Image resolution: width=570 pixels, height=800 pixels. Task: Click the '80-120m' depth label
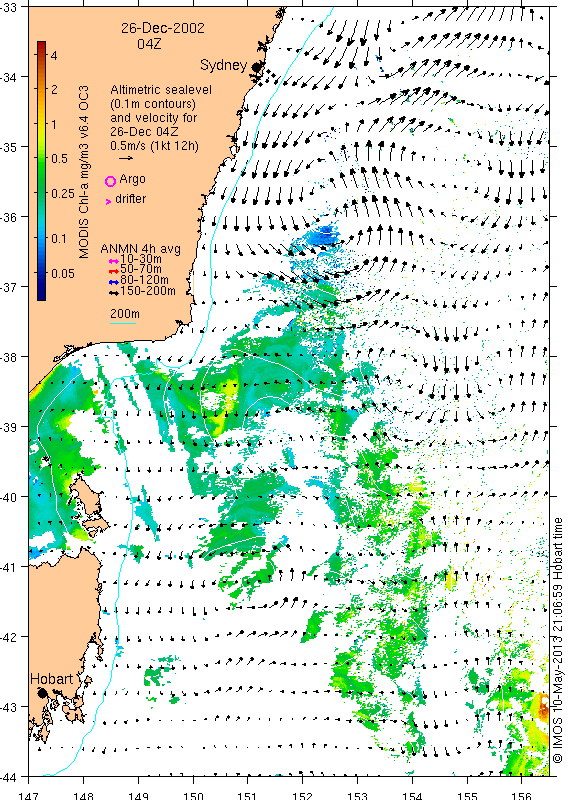click(144, 280)
